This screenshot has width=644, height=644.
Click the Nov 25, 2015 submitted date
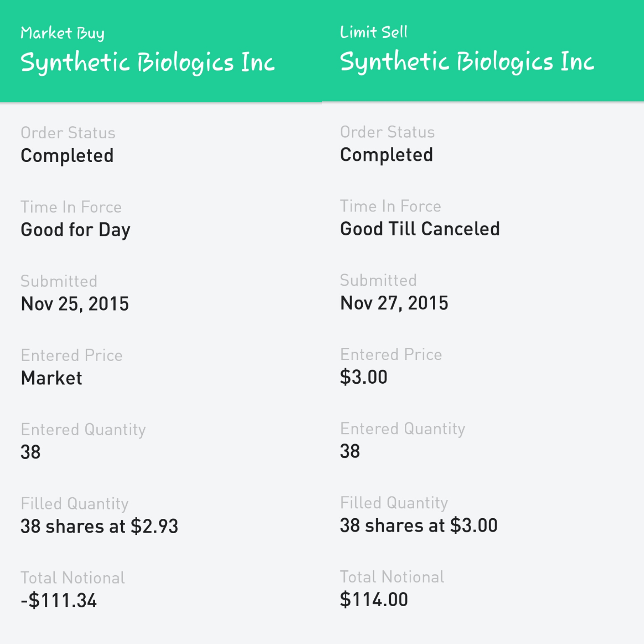pyautogui.click(x=75, y=304)
